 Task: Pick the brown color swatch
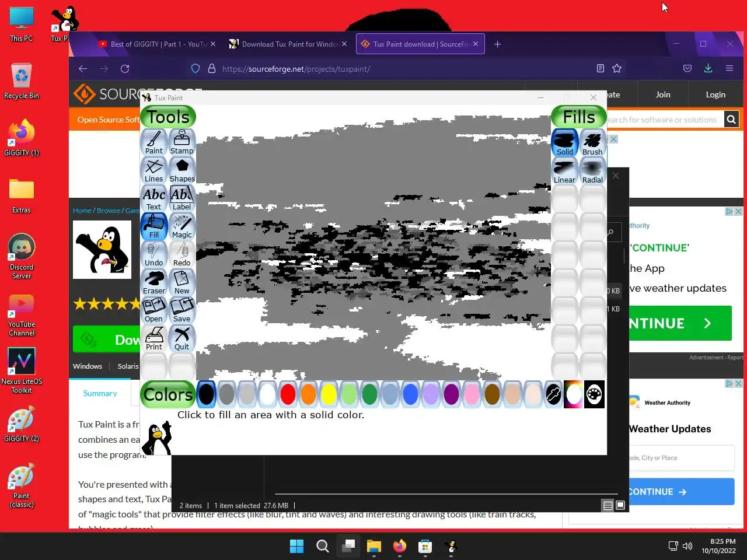(x=492, y=394)
